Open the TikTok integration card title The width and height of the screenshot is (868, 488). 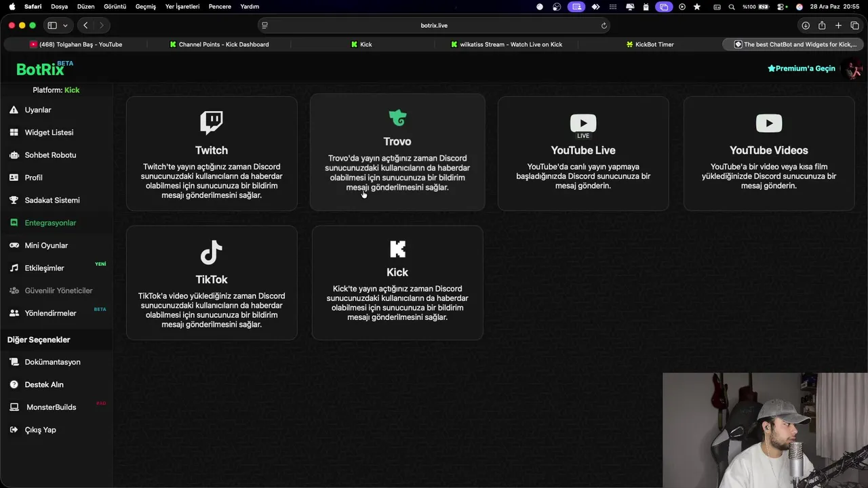(x=212, y=279)
